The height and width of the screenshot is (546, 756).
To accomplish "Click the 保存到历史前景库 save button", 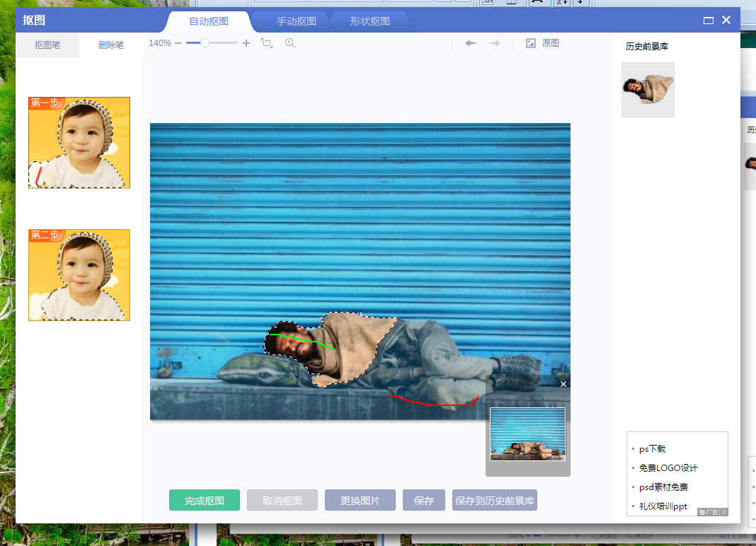I will click(x=494, y=500).
